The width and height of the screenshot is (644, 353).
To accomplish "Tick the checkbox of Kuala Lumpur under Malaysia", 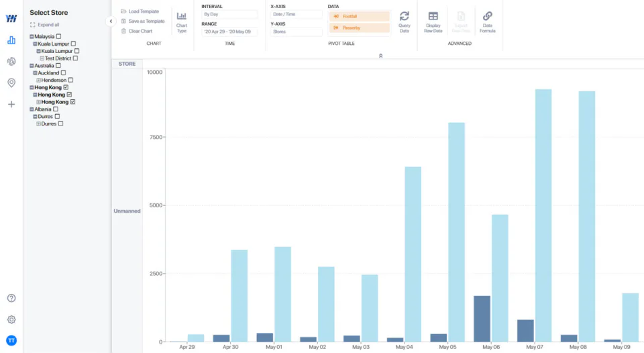I will coord(73,44).
